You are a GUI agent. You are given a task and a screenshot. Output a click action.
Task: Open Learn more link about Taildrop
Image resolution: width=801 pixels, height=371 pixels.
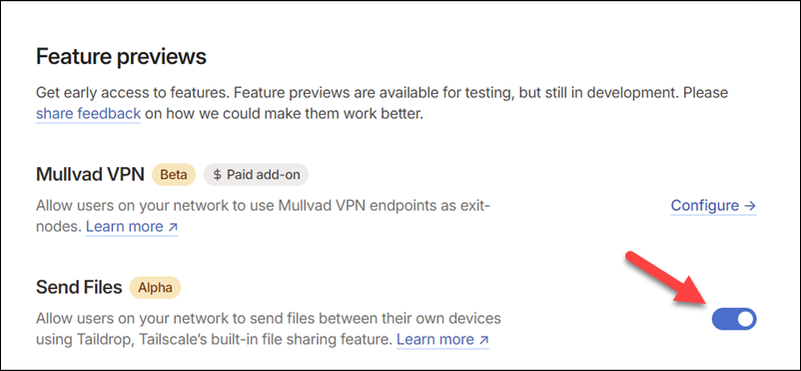click(443, 339)
